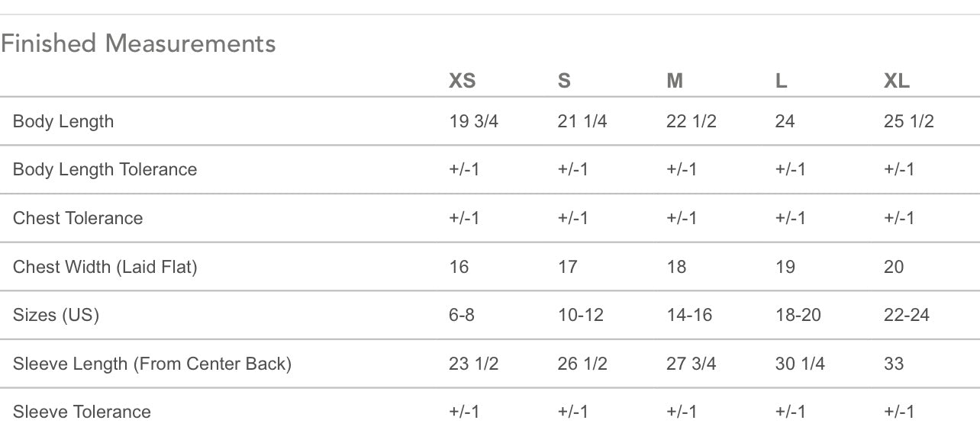Click the Finished Measurements heading

138,43
